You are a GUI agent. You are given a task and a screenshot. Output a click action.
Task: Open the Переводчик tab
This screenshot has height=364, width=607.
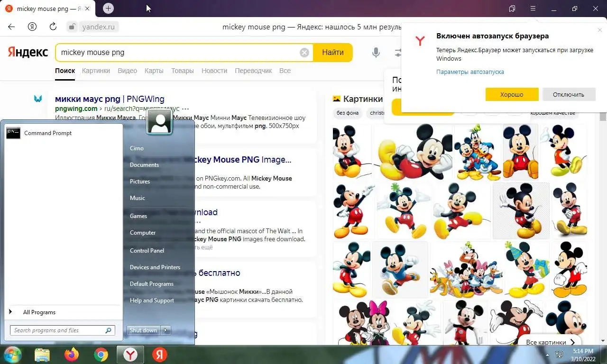click(x=253, y=71)
